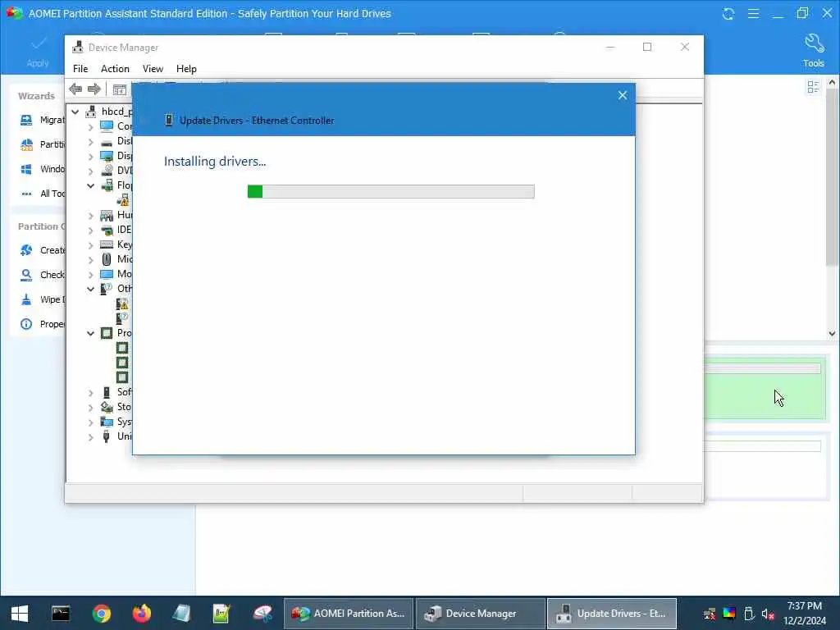Open the File menu in Device Manager
840x630 pixels.
click(80, 69)
